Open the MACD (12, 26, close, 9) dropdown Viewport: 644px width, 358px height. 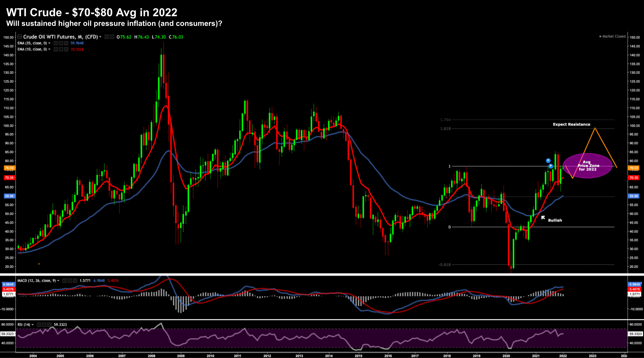coord(58,281)
